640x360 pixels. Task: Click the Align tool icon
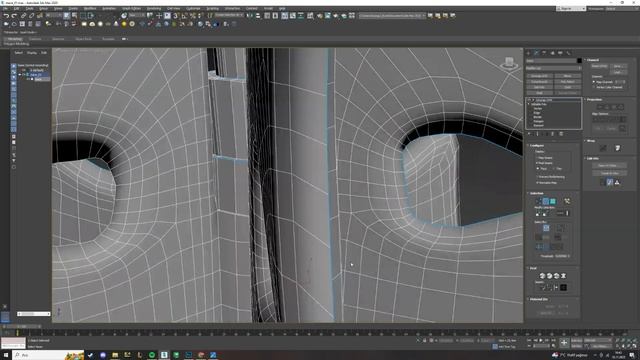[258, 16]
